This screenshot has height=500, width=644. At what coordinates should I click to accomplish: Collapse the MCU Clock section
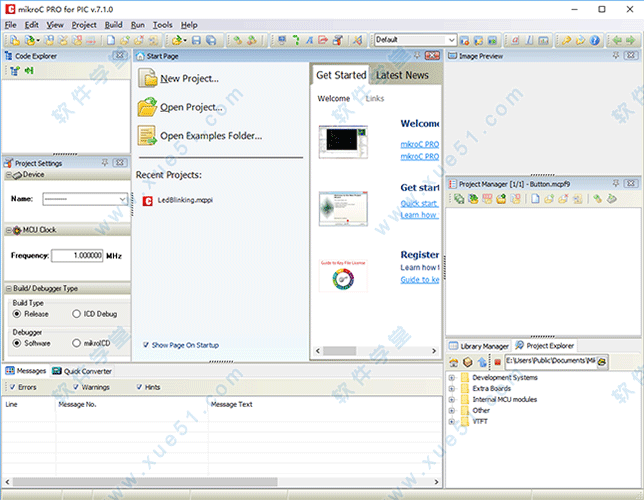coord(8,230)
